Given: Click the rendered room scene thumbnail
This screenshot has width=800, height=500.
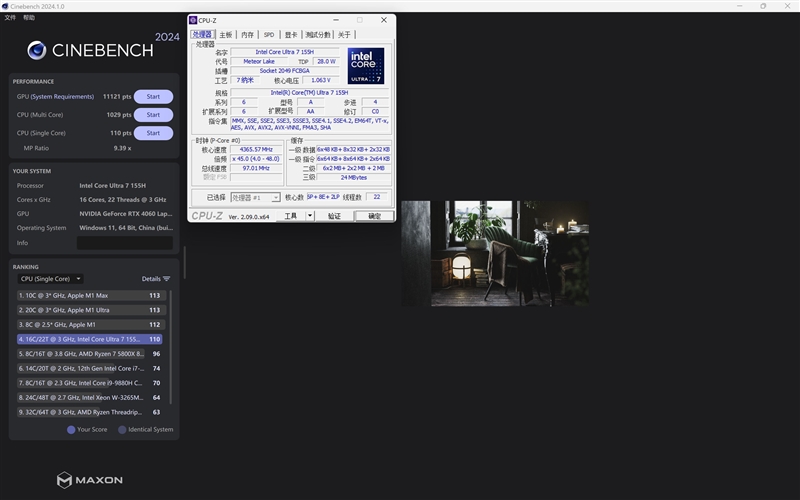Looking at the screenshot, I should pyautogui.click(x=494, y=253).
